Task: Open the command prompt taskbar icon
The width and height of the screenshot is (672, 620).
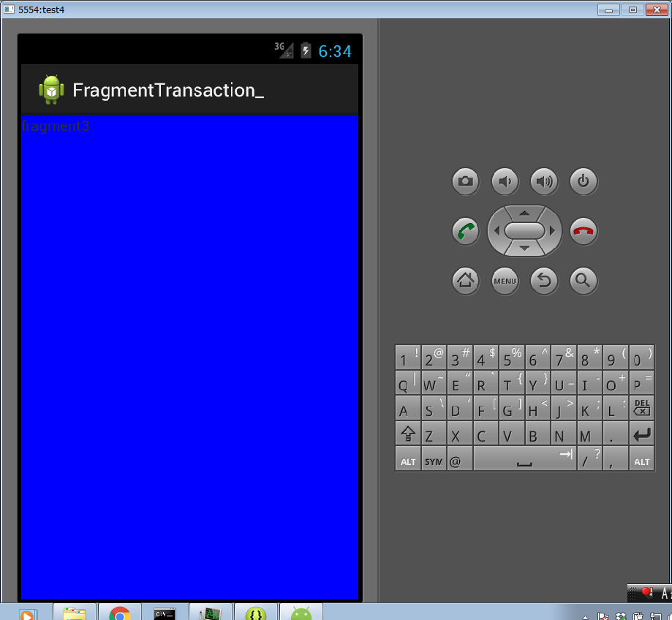Action: tap(165, 613)
